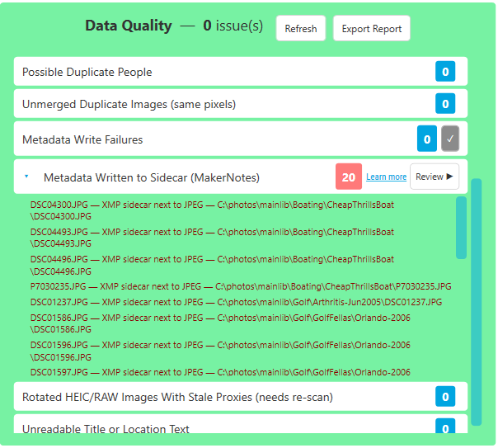This screenshot has height=448, width=498.
Task: Export the data quality report
Action: click(x=372, y=28)
